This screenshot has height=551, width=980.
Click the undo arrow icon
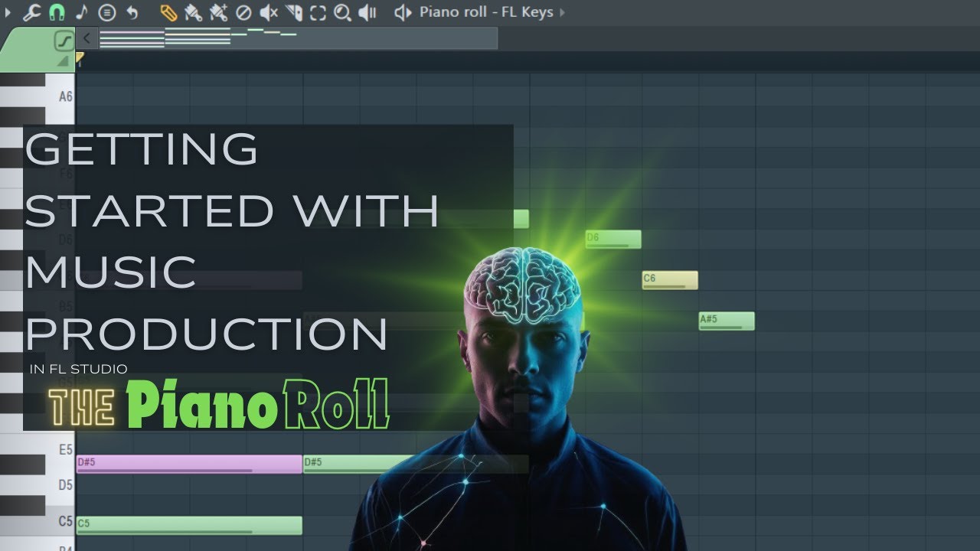pyautogui.click(x=132, y=12)
